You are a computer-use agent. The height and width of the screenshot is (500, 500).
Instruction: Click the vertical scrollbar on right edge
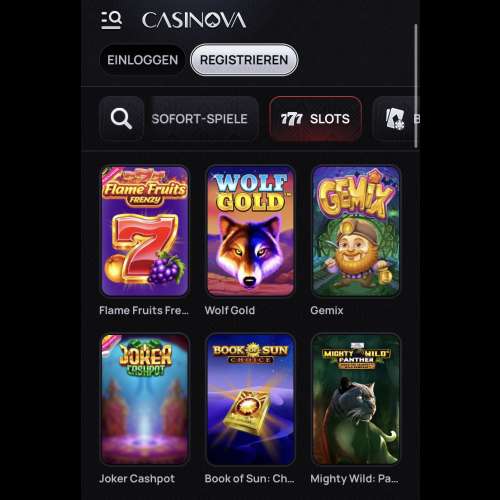pos(416,86)
